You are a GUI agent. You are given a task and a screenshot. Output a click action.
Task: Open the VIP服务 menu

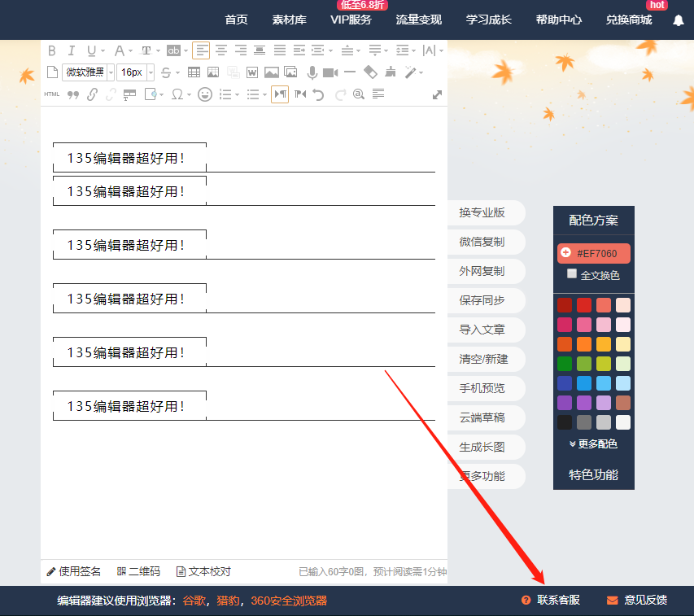point(351,20)
